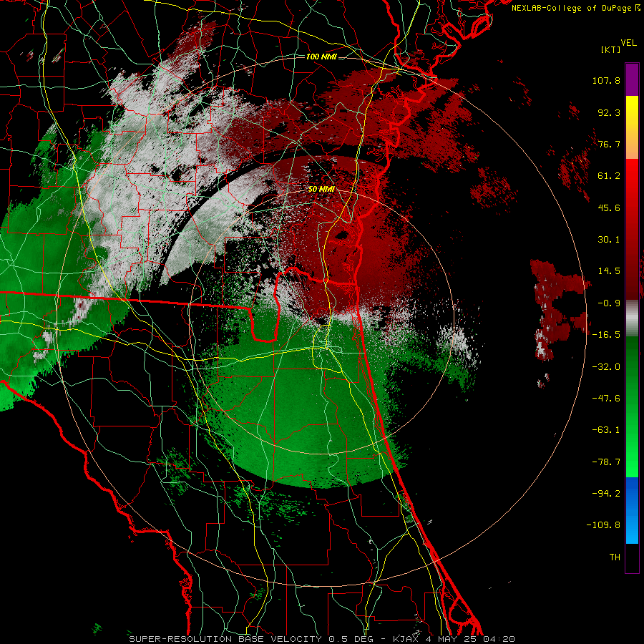
Task: Click the 14.5 value on velocity scale
Action: click(609, 271)
